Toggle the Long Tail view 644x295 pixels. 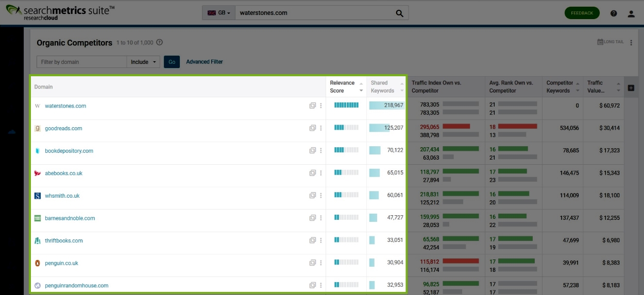pos(611,42)
